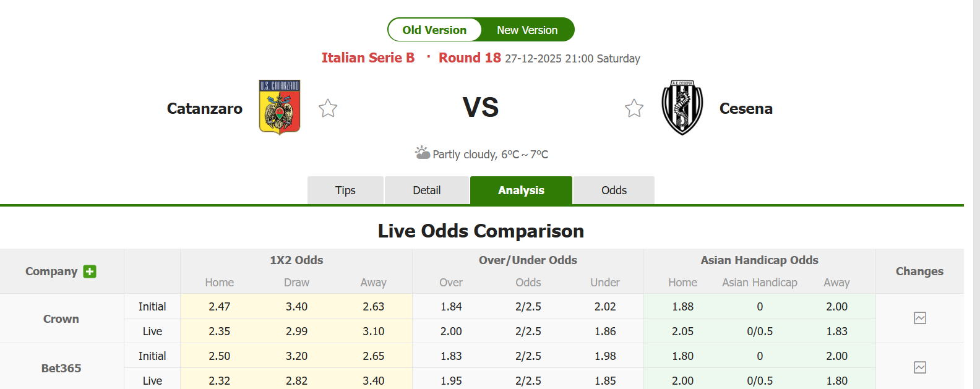Expand Crown's bookmaker row details
The height and width of the screenshot is (389, 980).
61,318
